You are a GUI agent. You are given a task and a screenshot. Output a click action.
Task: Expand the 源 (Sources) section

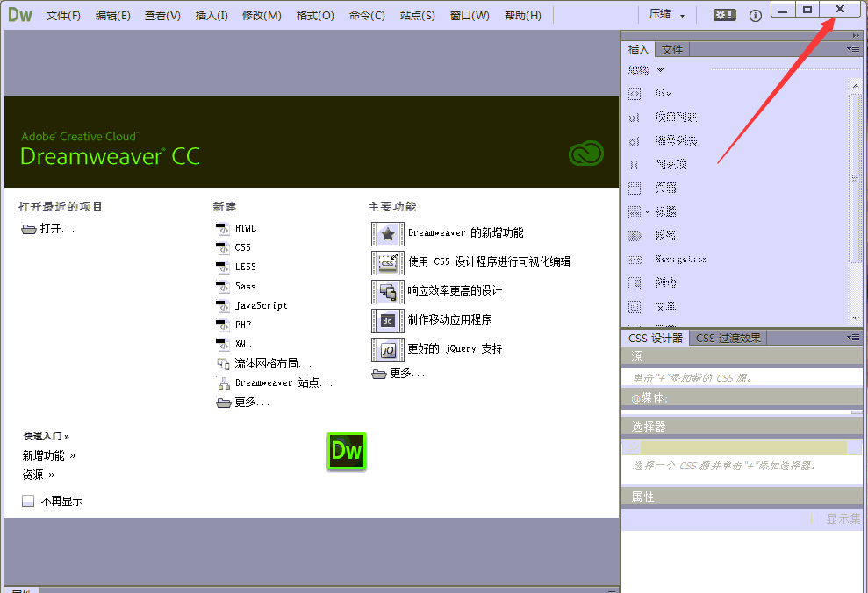pyautogui.click(x=742, y=356)
